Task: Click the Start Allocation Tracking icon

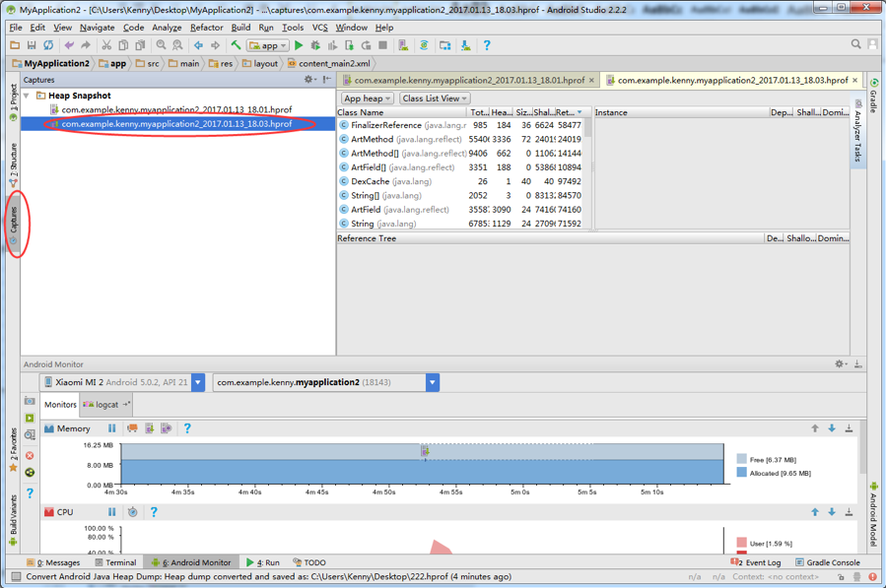Action: [x=167, y=428]
